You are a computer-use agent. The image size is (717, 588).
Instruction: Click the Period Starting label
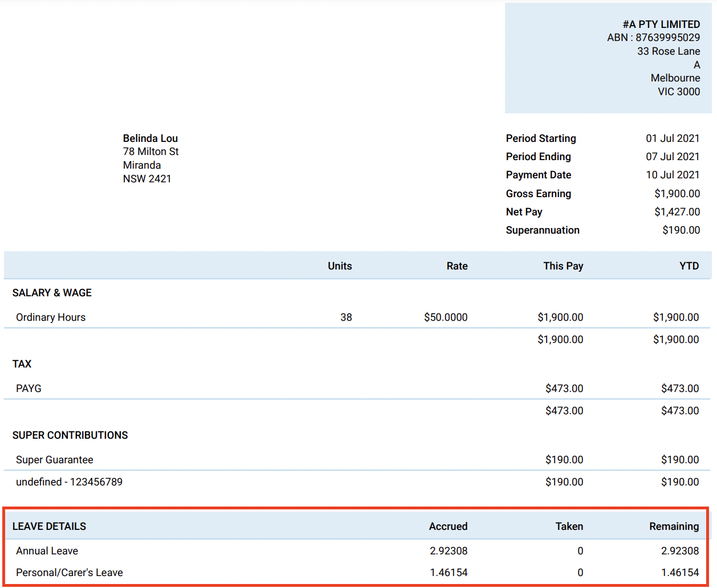click(540, 138)
